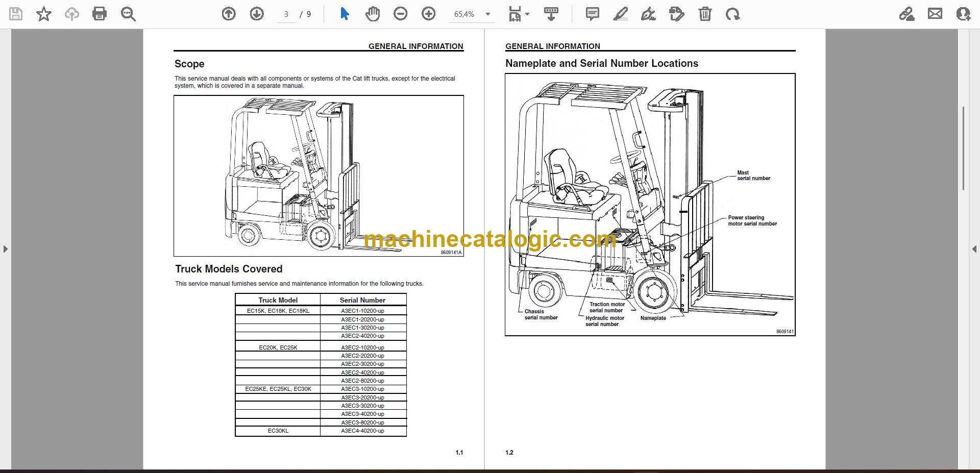
Task: Click the scrolling mode icon
Action: point(551,14)
